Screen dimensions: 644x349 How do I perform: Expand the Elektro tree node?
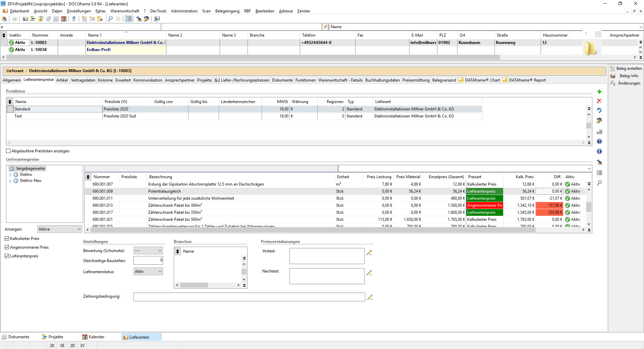(10, 175)
